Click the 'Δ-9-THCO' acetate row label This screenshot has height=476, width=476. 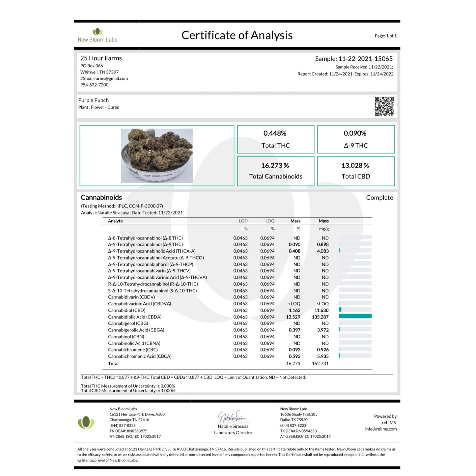(156, 258)
